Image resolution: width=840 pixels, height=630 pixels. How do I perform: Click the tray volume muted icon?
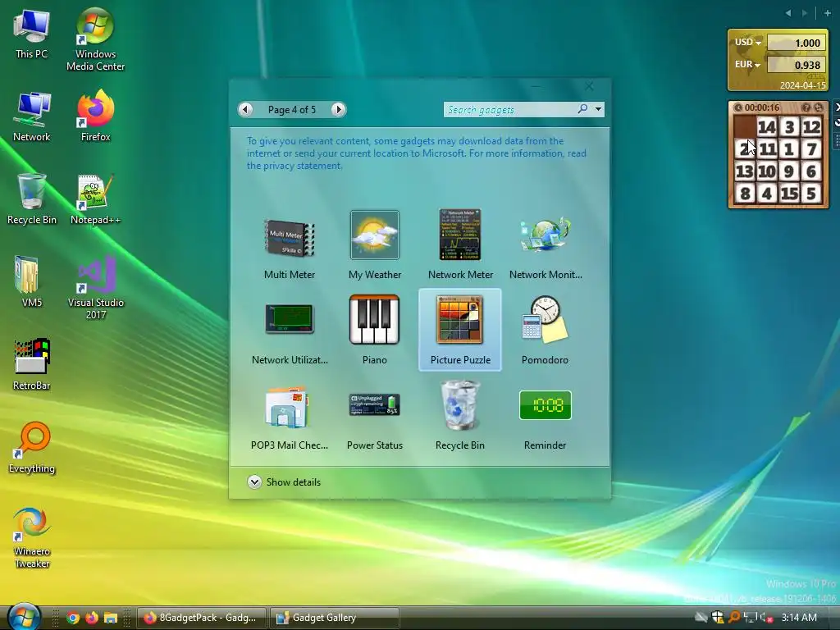(766, 618)
